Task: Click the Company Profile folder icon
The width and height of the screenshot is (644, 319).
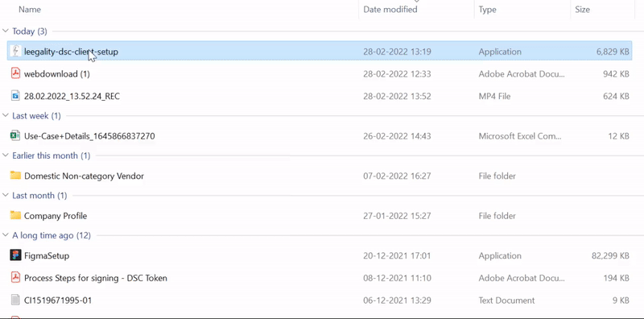Action: pyautogui.click(x=15, y=215)
